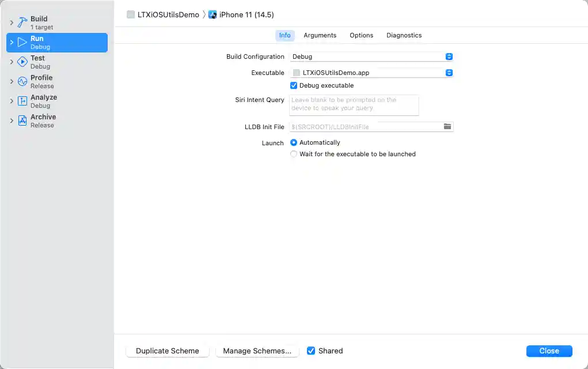Click the Manage Schemes button
The image size is (588, 369).
click(257, 351)
